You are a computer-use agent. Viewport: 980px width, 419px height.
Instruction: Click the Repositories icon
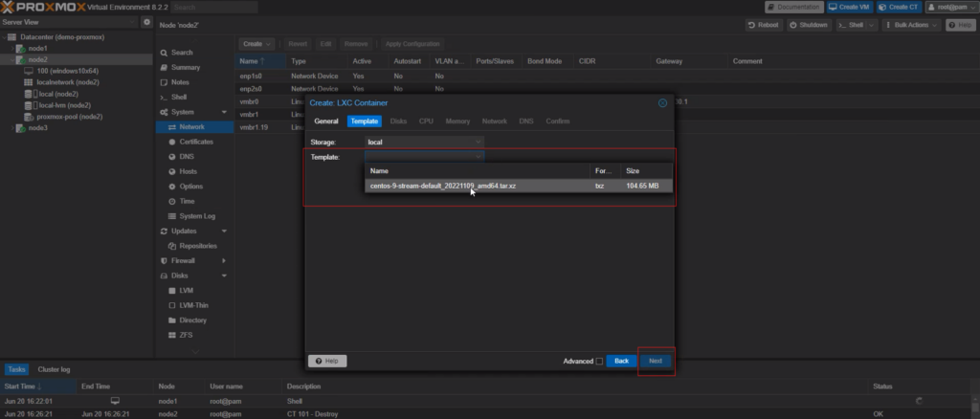point(173,246)
